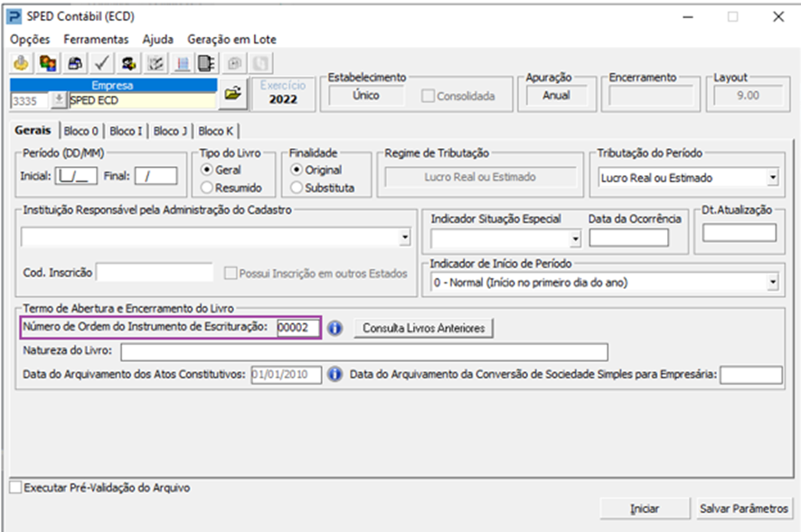Switch to the Bloco K tab
The width and height of the screenshot is (801, 532).
point(215,131)
